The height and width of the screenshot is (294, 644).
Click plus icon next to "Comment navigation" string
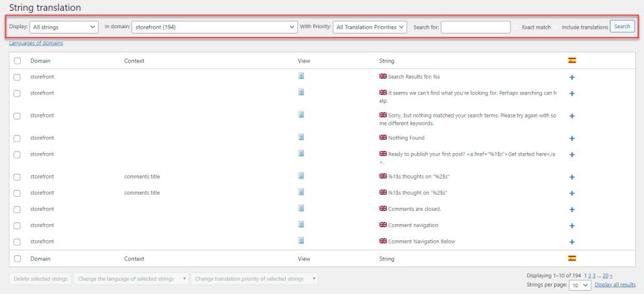[x=572, y=226]
